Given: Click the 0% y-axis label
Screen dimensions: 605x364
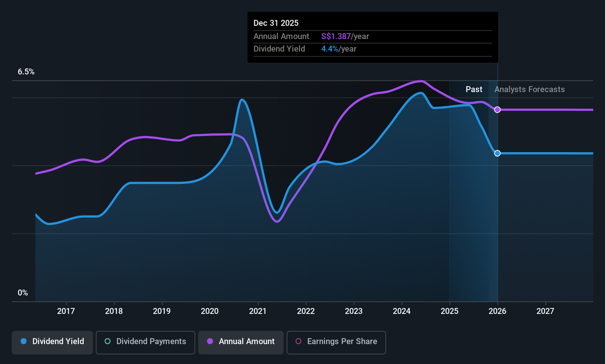Looking at the screenshot, I should pos(23,293).
